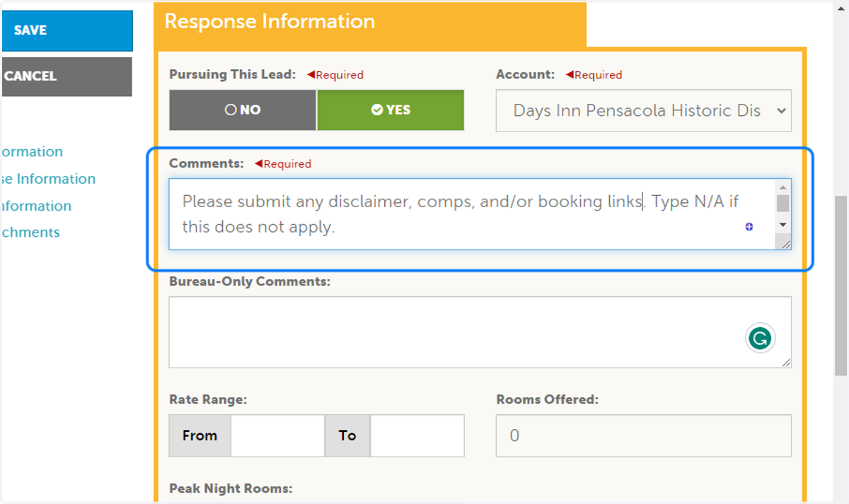Open the sidebar link ending in 'chments'
Image resolution: width=849 pixels, height=504 pixels.
click(x=30, y=233)
